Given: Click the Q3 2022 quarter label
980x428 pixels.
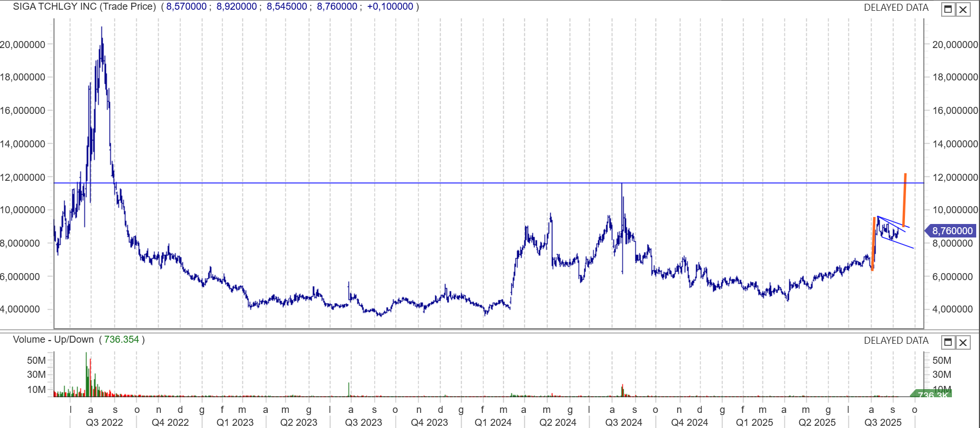Looking at the screenshot, I should [x=104, y=423].
